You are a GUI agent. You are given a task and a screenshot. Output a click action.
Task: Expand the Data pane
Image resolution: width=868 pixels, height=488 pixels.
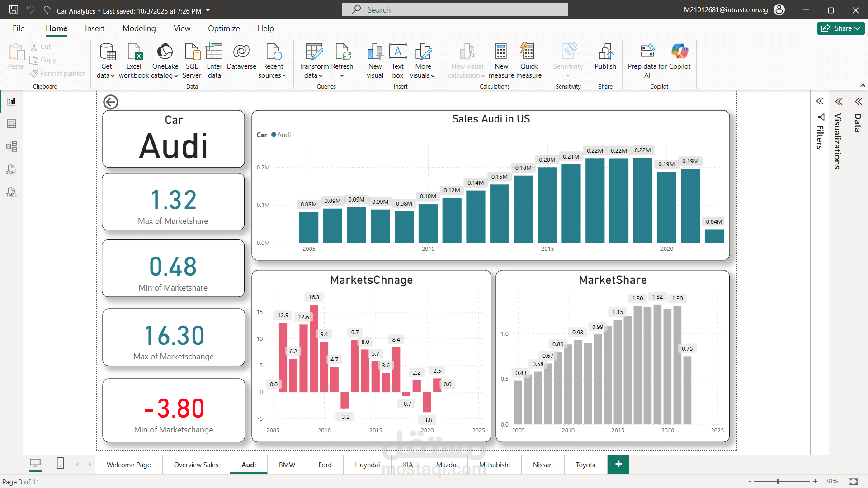[x=858, y=101]
